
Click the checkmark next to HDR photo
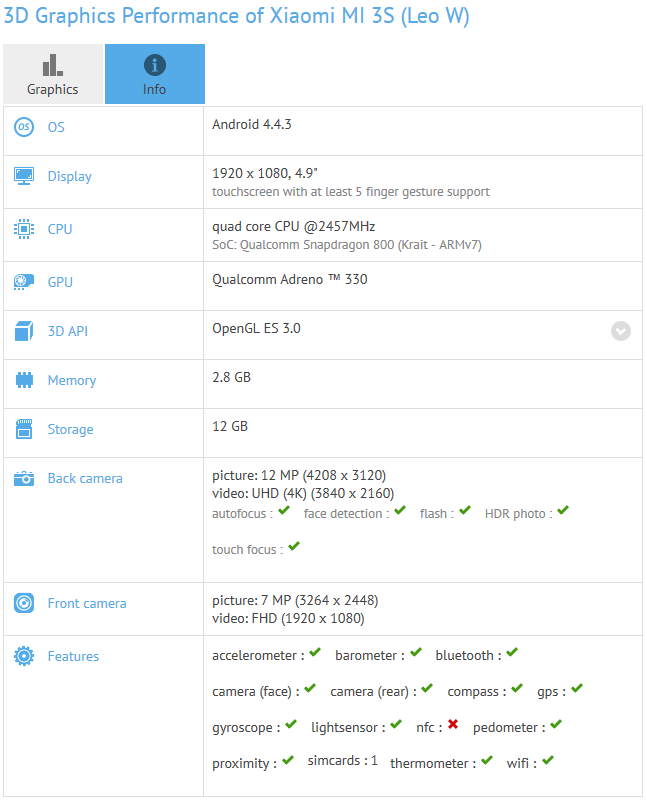563,511
